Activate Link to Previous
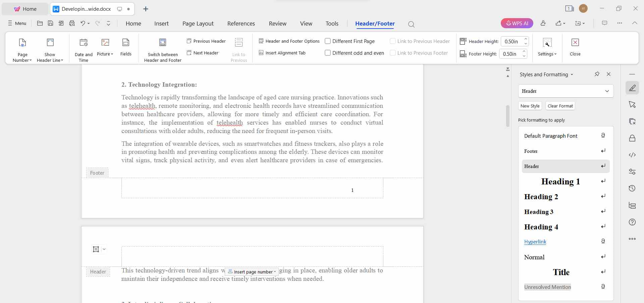Screen dimensions: 644x303 click(x=239, y=48)
